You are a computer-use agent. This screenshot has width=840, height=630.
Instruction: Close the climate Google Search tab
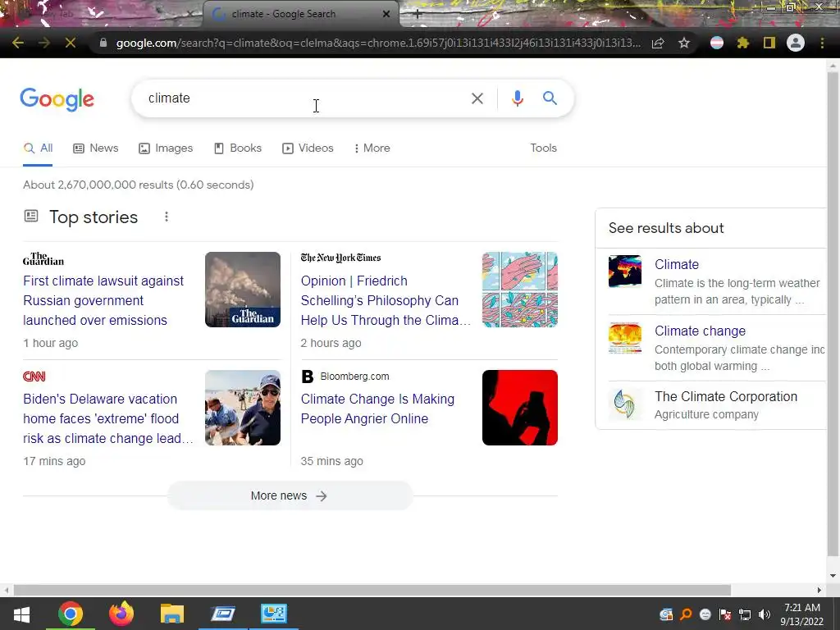tap(386, 14)
